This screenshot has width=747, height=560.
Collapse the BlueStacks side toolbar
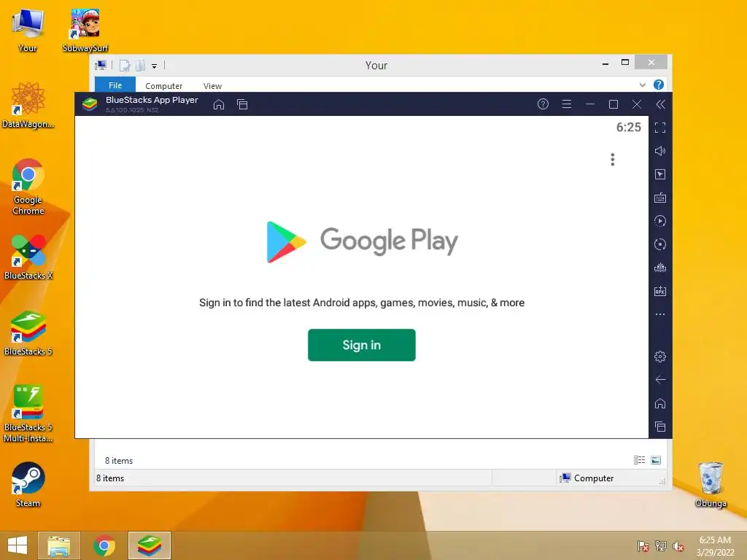(x=661, y=104)
